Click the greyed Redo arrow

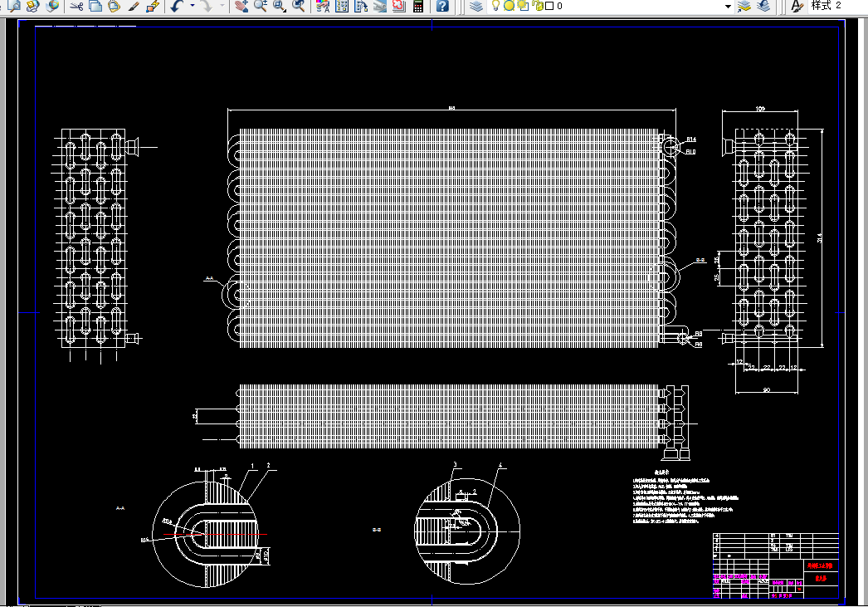point(206,6)
